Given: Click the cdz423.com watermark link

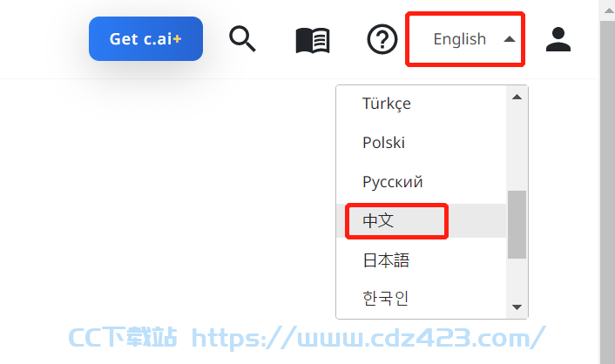Looking at the screenshot, I should pos(368,338).
